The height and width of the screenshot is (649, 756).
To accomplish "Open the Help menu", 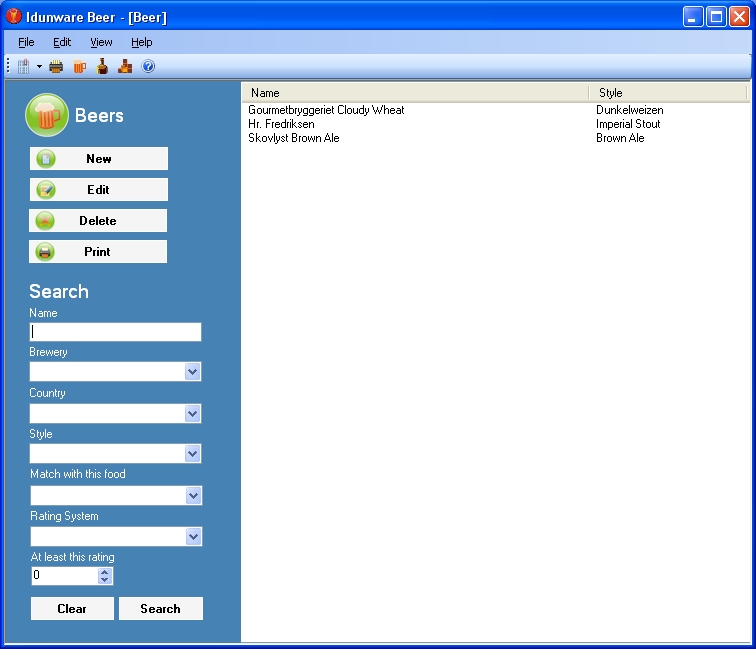I will (x=142, y=42).
